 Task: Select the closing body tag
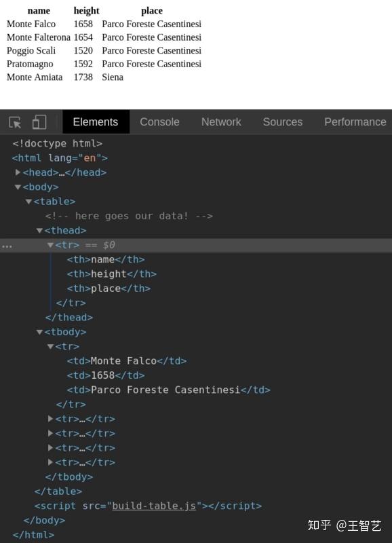[44, 520]
